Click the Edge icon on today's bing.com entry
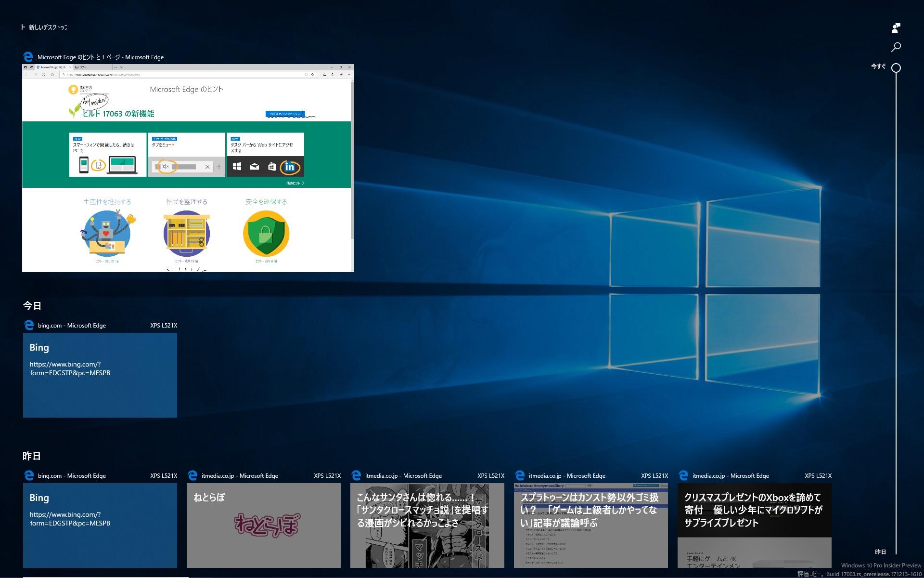Screen dimensions: 924x578 click(x=29, y=326)
